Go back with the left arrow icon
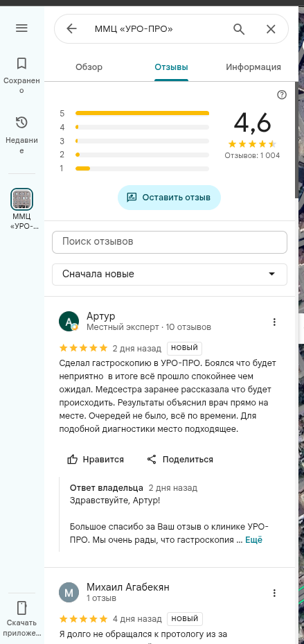The width and height of the screenshot is (304, 644). pos(72,28)
